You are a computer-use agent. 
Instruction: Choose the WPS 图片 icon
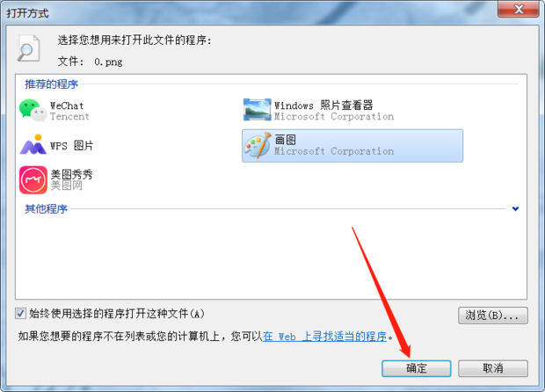point(33,144)
